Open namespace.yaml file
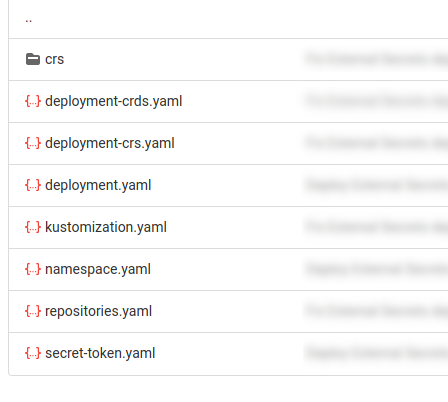This screenshot has width=448, height=402. pyautogui.click(x=98, y=269)
